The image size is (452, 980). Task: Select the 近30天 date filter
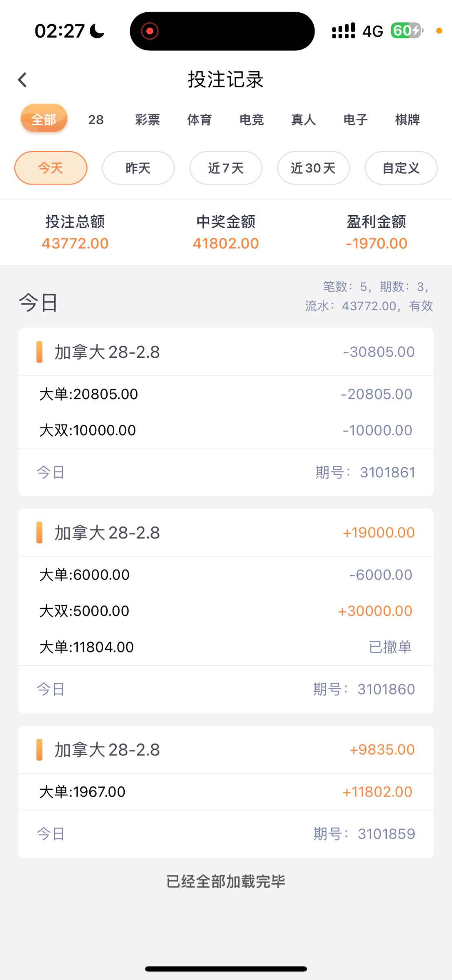tap(313, 168)
